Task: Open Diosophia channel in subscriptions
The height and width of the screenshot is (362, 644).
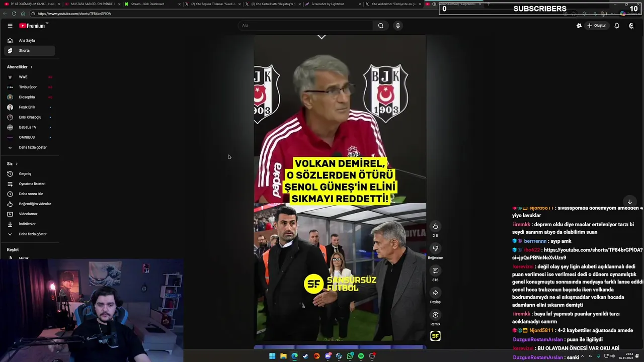Action: click(30, 97)
